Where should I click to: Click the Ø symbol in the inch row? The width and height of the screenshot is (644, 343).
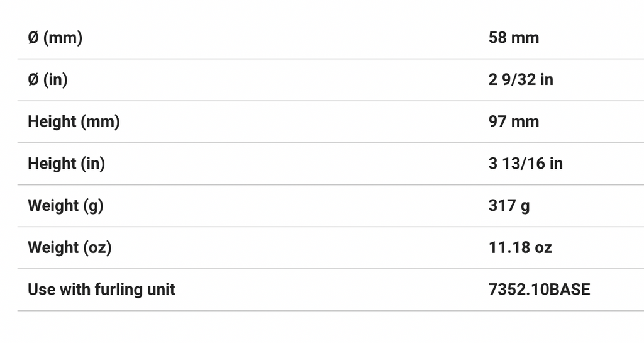(x=33, y=80)
